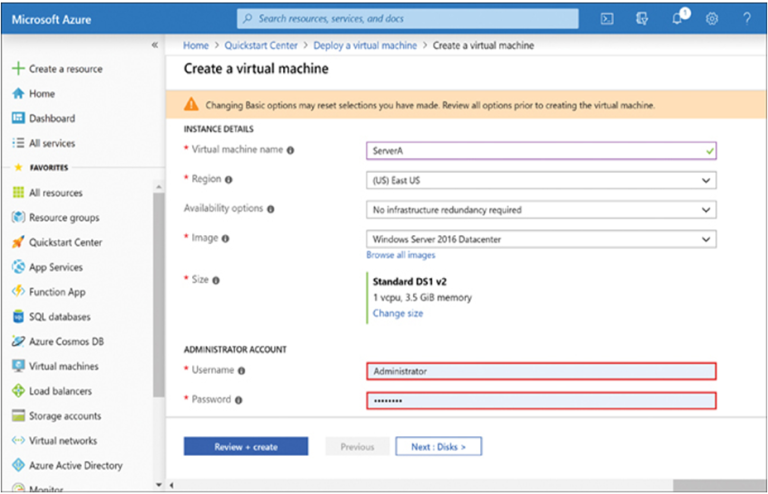The height and width of the screenshot is (494, 768).
Task: Click the info icon next to Region
Action: (x=229, y=180)
